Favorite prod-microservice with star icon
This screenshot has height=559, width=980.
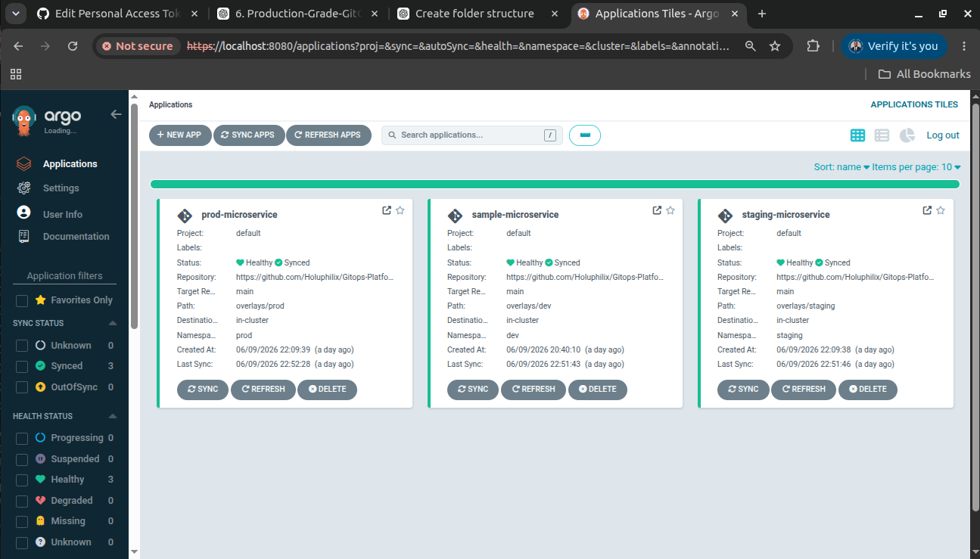(x=400, y=210)
